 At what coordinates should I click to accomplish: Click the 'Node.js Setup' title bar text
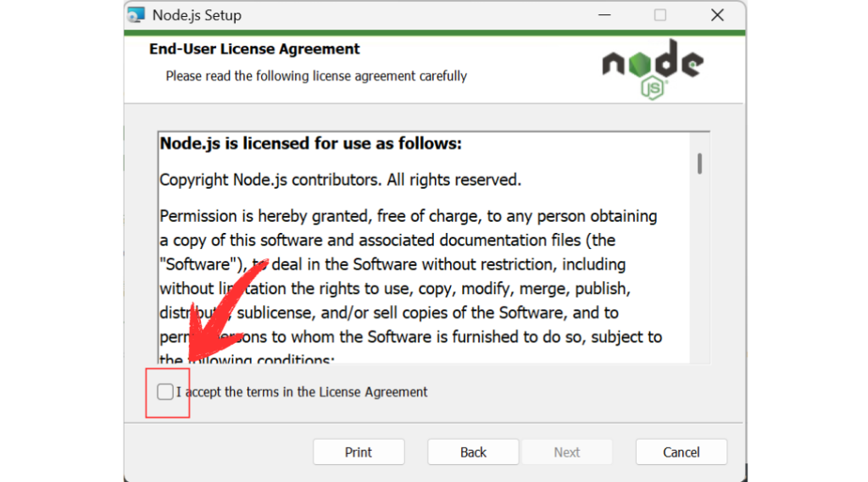[x=197, y=15]
